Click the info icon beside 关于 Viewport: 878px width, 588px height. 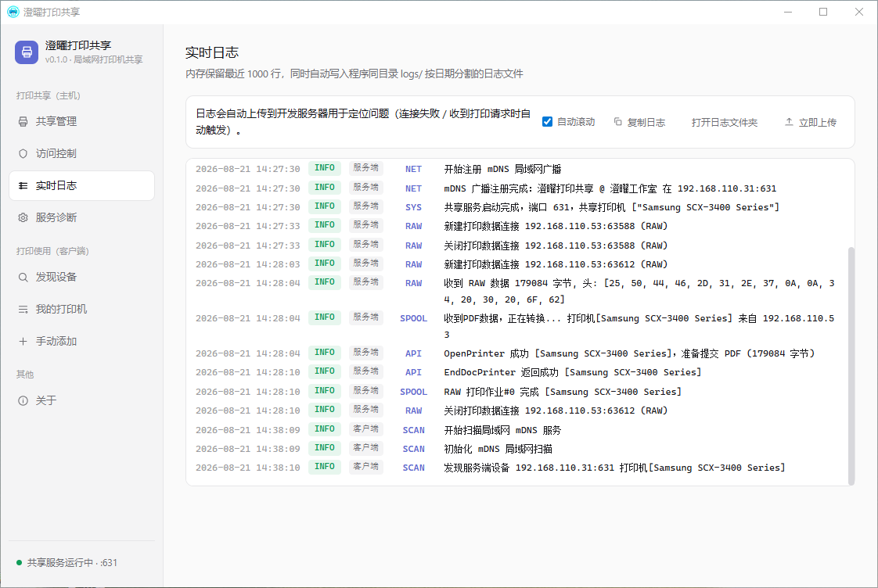pos(23,400)
